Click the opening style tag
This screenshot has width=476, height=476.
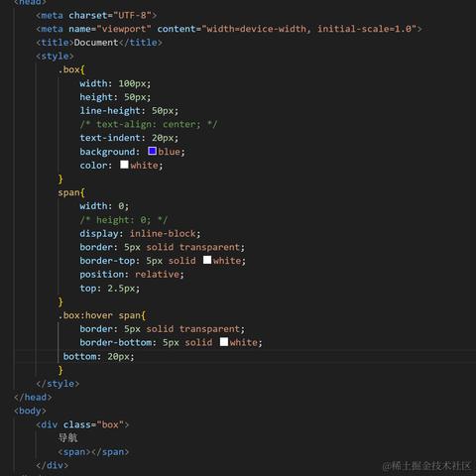coord(55,56)
